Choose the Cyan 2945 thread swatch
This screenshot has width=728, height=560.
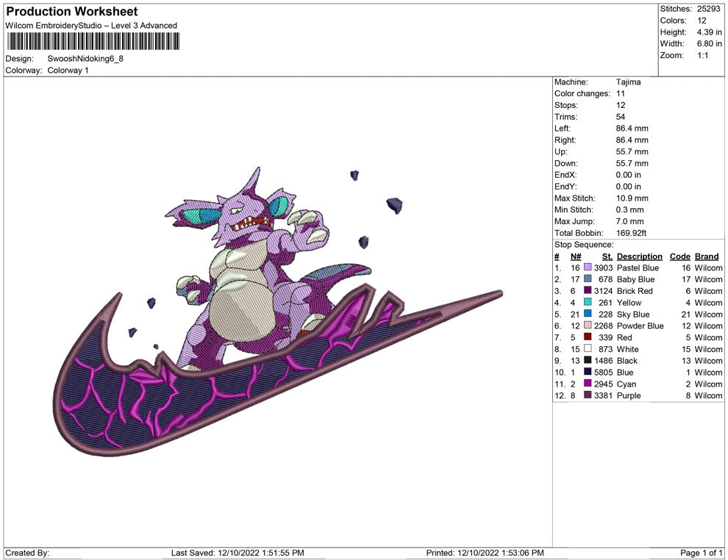tap(588, 384)
